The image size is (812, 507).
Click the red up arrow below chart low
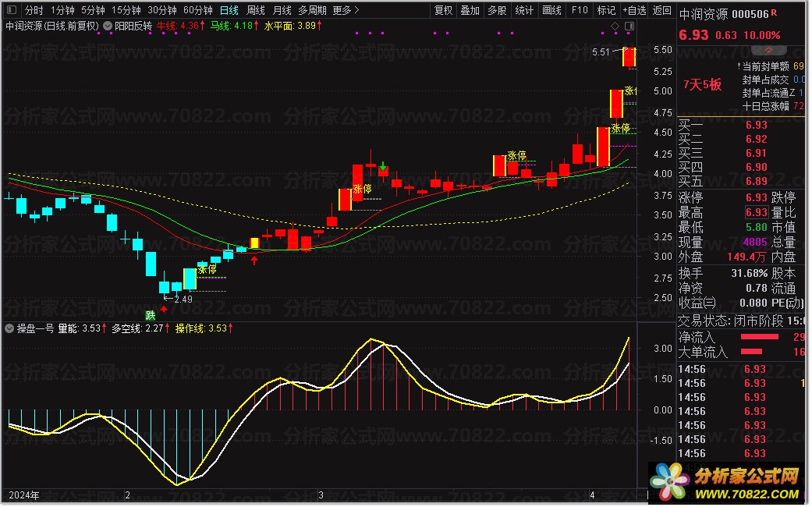(x=164, y=309)
